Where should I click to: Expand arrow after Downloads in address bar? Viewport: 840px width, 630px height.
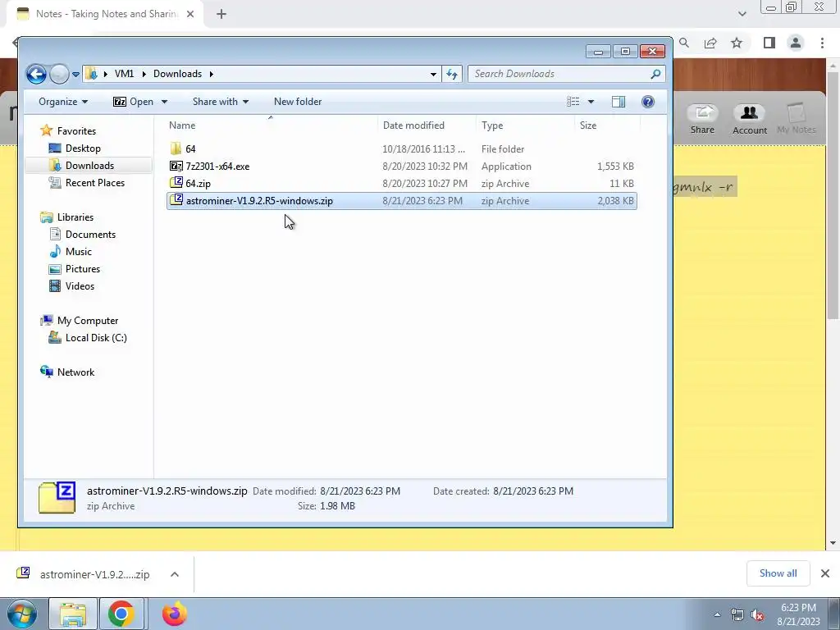pos(211,74)
